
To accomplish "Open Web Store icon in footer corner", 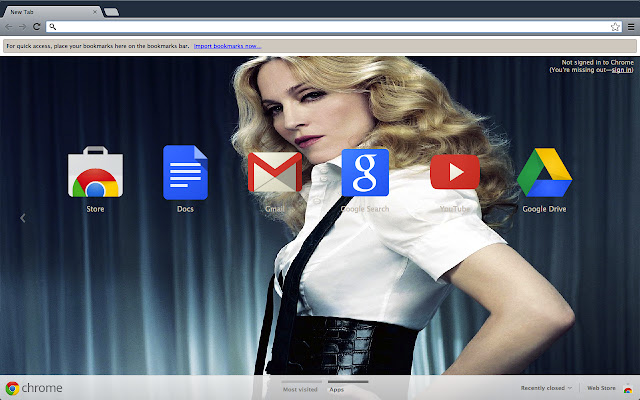I will [628, 388].
